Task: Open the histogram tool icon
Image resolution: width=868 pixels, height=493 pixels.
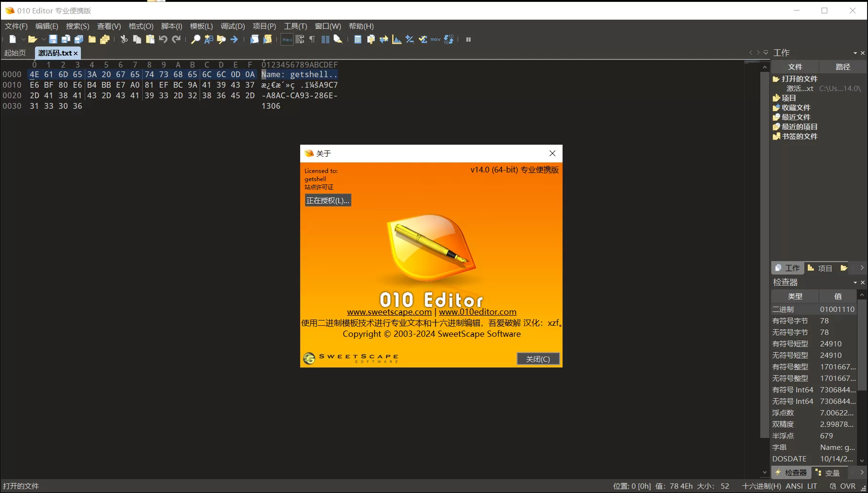Action: point(396,39)
